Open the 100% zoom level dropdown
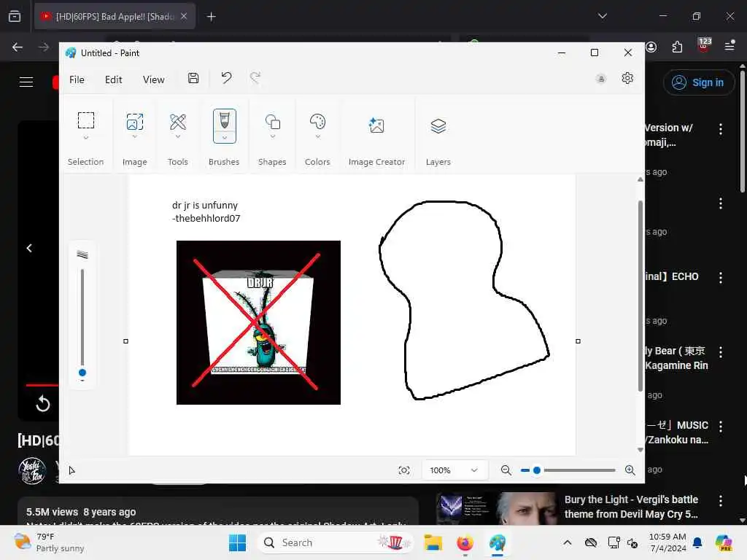The width and height of the screenshot is (747, 560). (454, 470)
